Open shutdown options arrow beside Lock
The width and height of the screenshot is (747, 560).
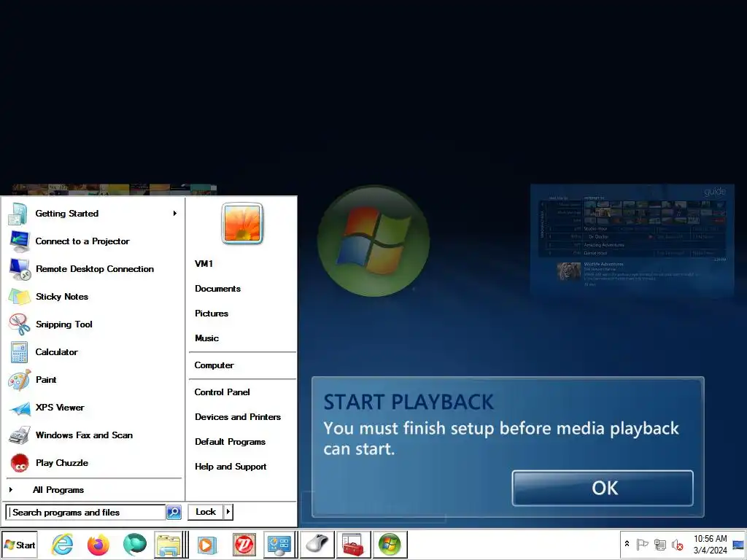228,512
